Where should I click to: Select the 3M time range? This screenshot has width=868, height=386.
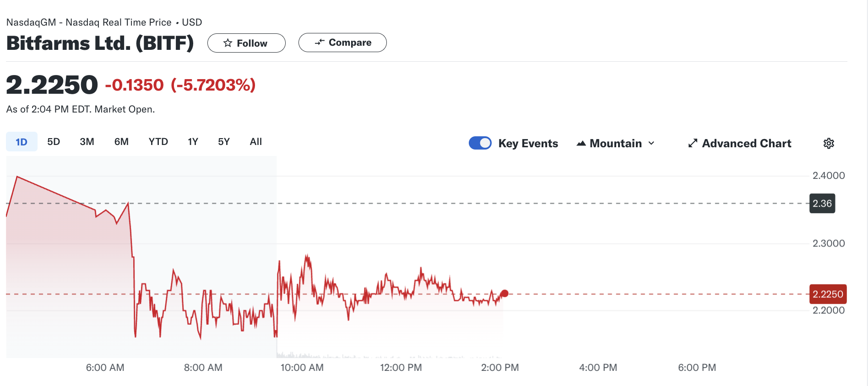point(87,142)
